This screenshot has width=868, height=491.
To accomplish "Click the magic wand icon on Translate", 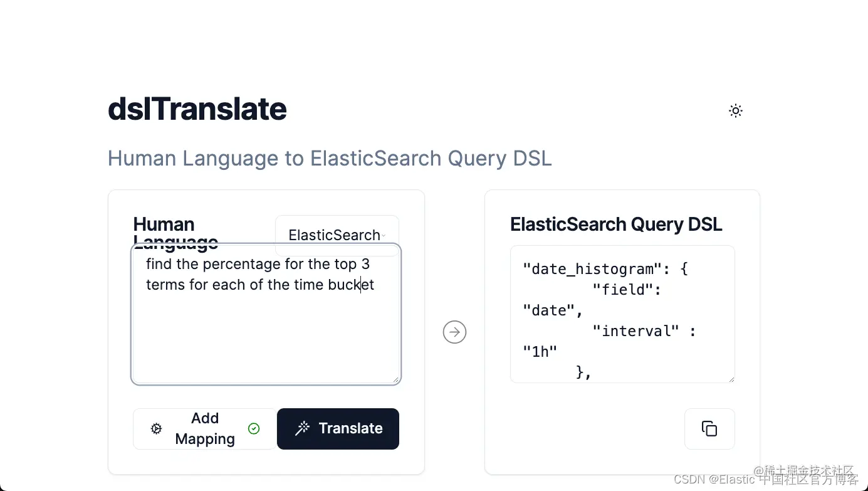I will point(302,429).
